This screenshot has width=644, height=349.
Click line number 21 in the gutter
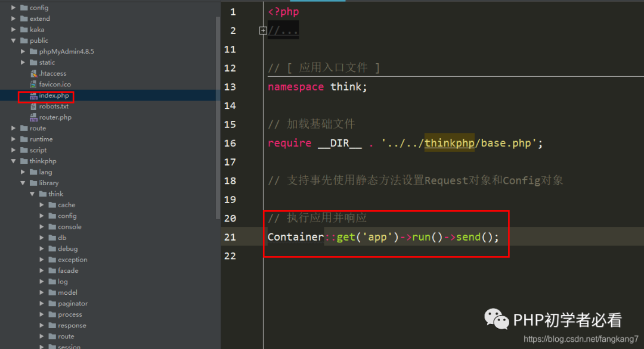230,237
